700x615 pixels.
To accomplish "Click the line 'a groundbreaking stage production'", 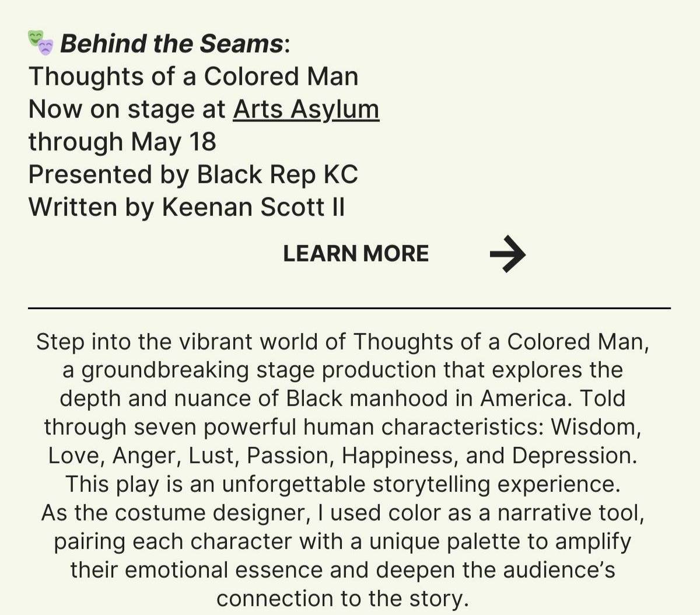I will (342, 371).
